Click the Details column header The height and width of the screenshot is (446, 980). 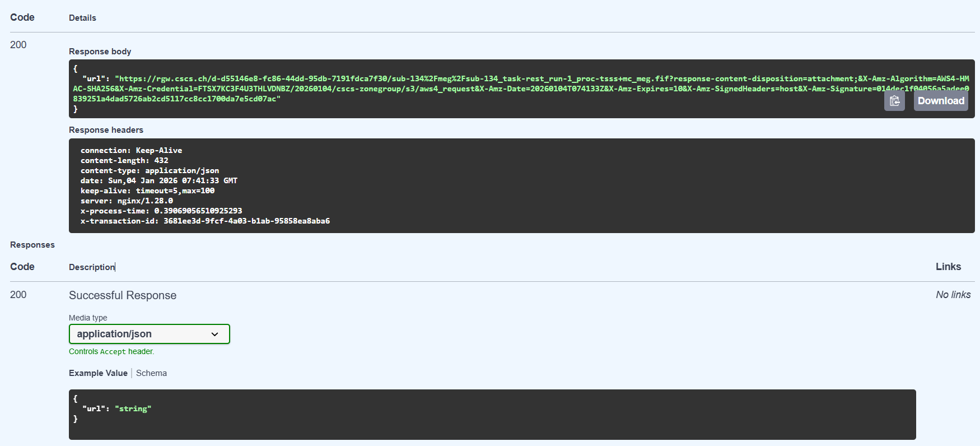(82, 18)
